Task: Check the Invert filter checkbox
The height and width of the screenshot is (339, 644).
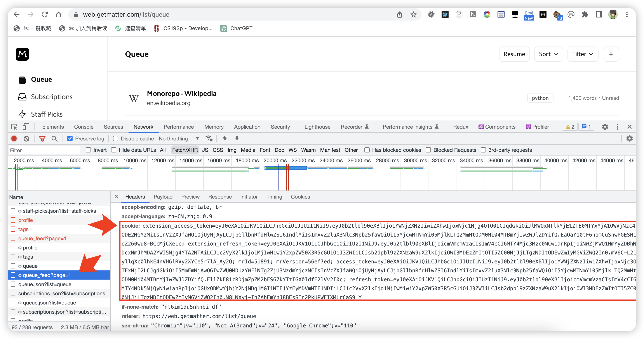Action: click(88, 150)
